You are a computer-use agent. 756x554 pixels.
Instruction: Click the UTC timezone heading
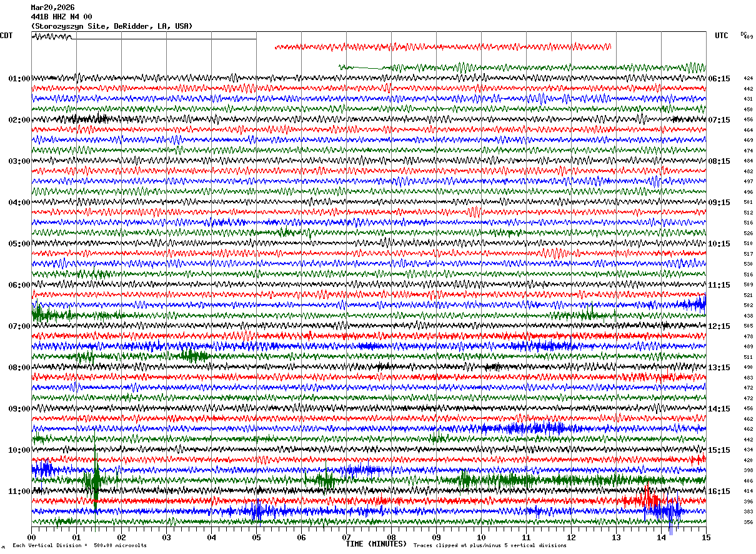(722, 36)
